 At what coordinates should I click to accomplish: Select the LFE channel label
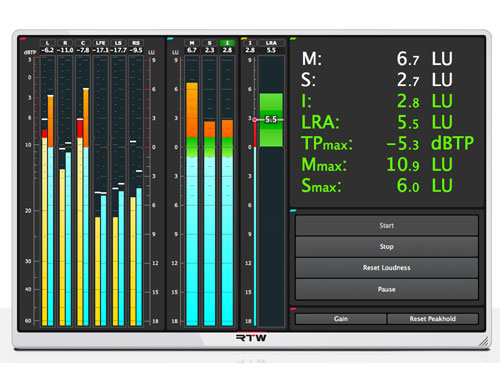coord(100,43)
